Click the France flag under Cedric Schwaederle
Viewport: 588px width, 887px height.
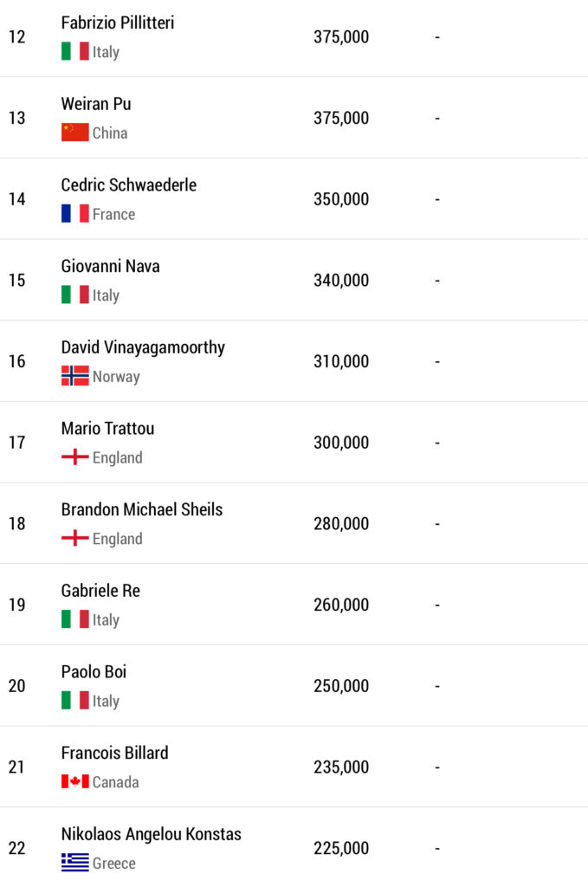tap(75, 214)
